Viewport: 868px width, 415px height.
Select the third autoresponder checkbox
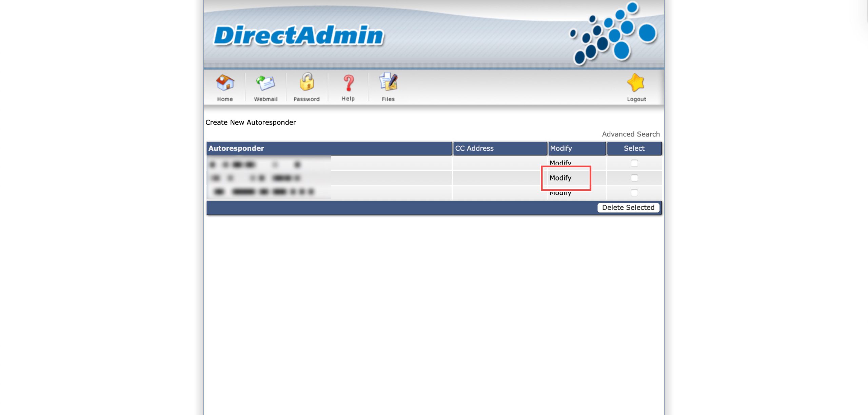(634, 193)
